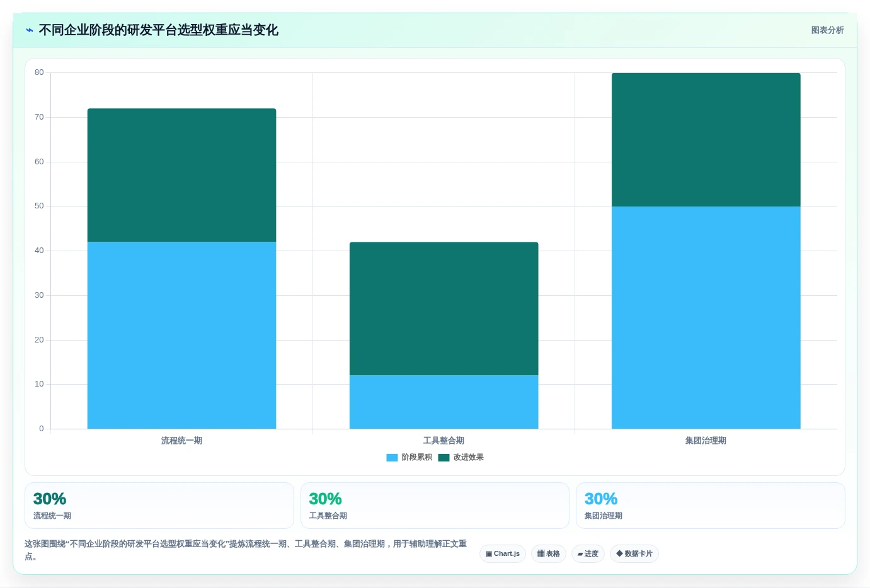Click the y-axis value 80
This screenshot has width=870, height=588.
tap(39, 72)
